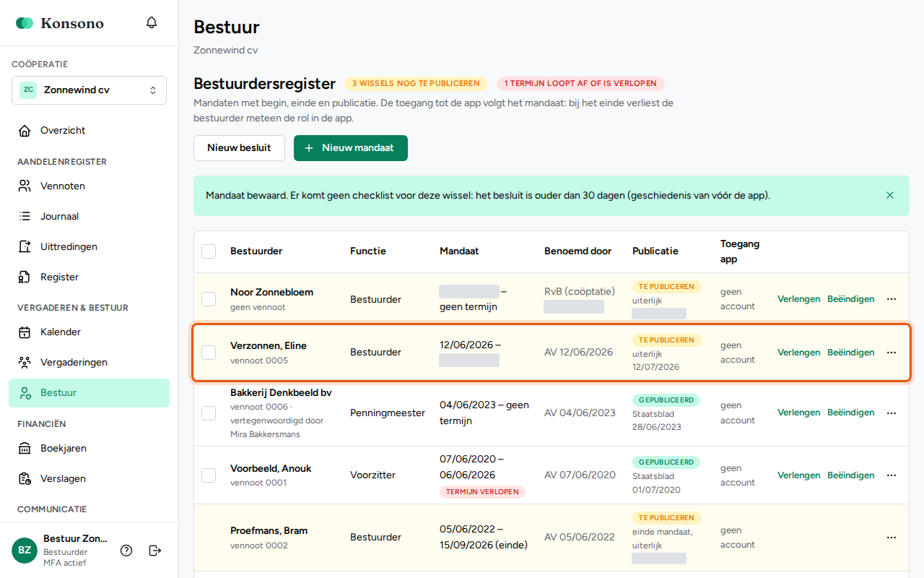Viewport: 924px width, 578px height.
Task: Open more options for Noor Zonnebloem
Action: click(x=892, y=299)
